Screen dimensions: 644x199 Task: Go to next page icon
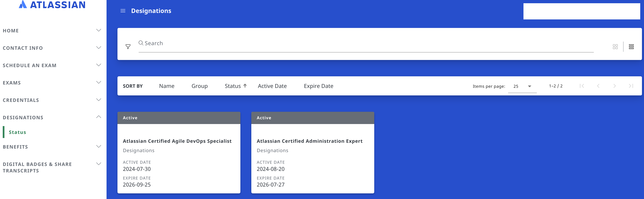tap(614, 86)
